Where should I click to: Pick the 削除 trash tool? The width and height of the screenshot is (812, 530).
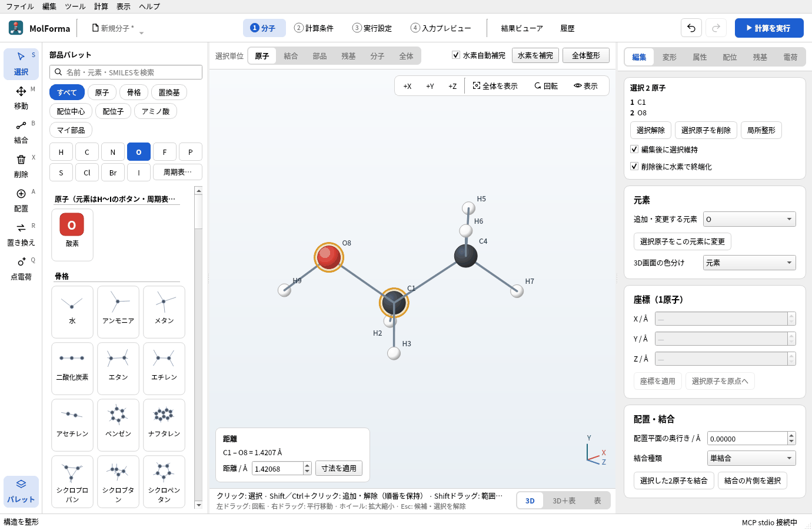[21, 166]
